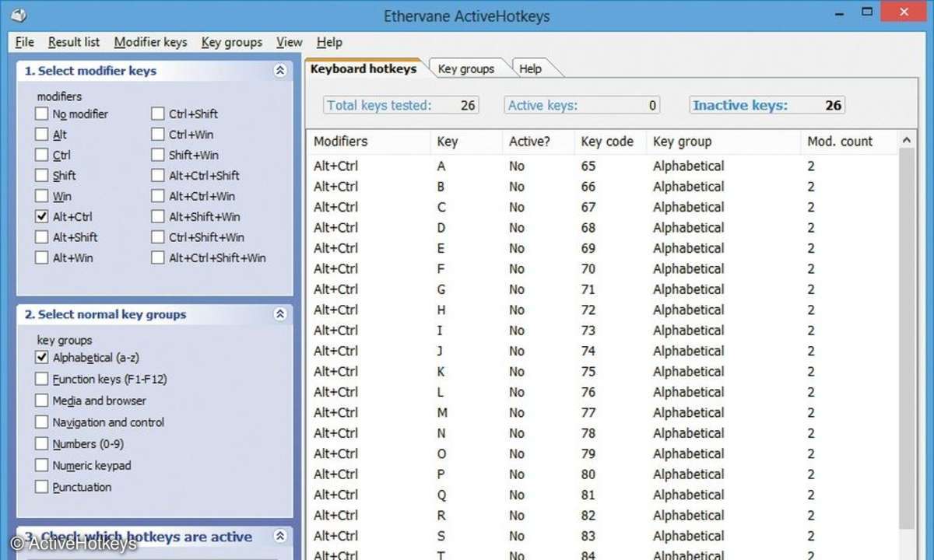
Task: Check the Ctrl+Win modifier checkbox
Action: 158,135
